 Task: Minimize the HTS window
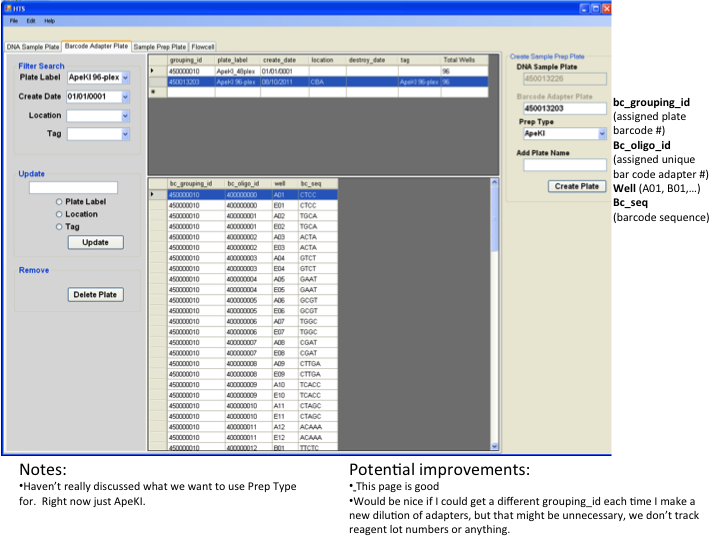(x=584, y=8)
